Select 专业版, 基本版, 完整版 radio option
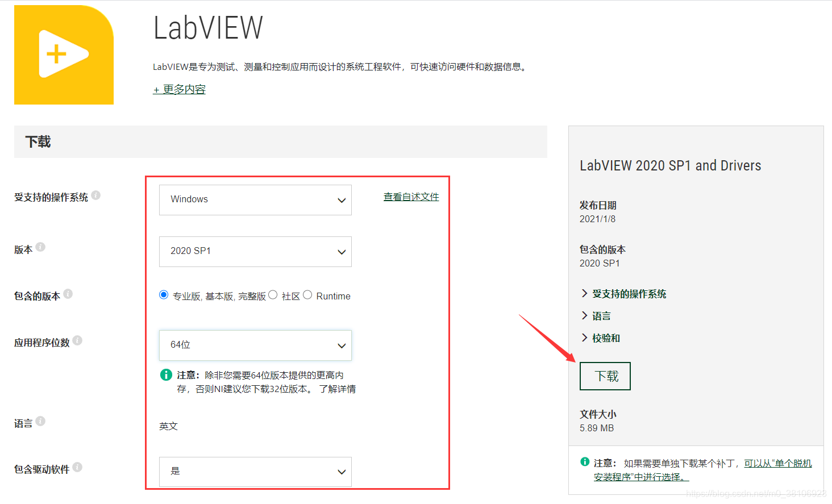This screenshot has width=832, height=504. [164, 295]
